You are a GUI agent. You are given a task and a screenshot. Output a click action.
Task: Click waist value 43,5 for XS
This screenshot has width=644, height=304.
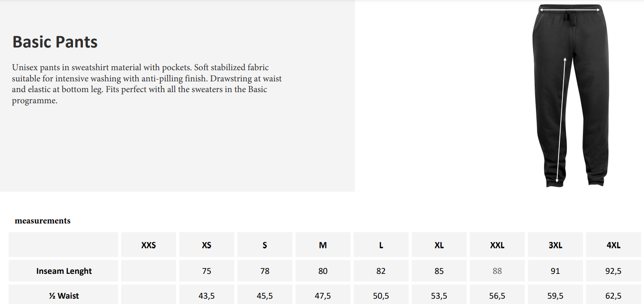(207, 296)
